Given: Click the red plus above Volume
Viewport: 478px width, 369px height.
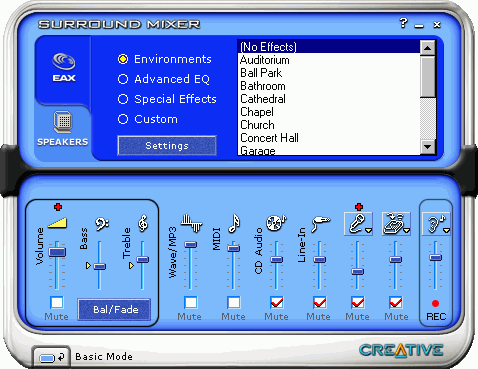Looking at the screenshot, I should (58, 207).
